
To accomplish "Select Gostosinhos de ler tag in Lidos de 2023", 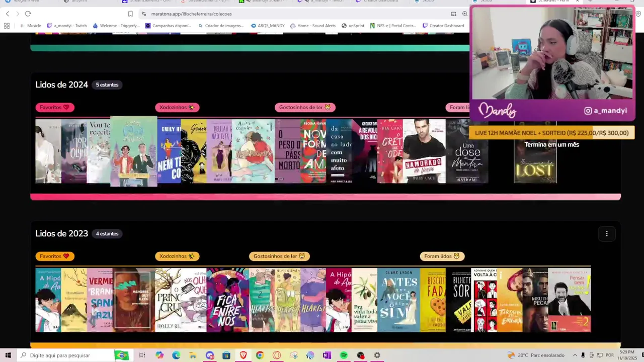I will [279, 256].
